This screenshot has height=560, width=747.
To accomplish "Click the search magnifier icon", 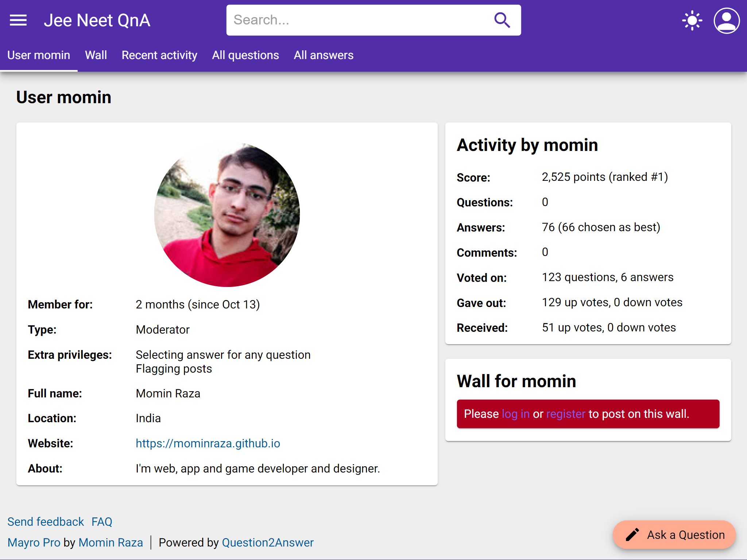I will [x=502, y=20].
